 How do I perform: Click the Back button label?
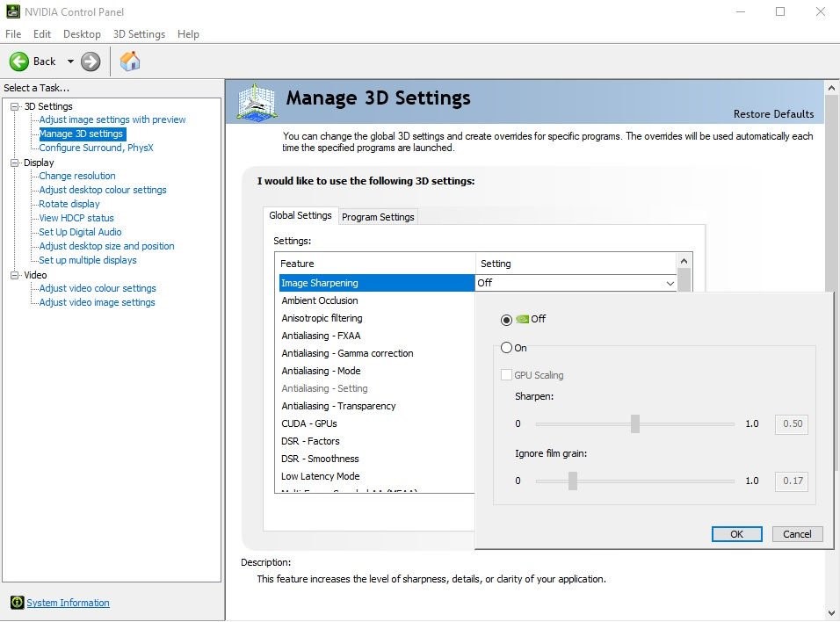45,61
